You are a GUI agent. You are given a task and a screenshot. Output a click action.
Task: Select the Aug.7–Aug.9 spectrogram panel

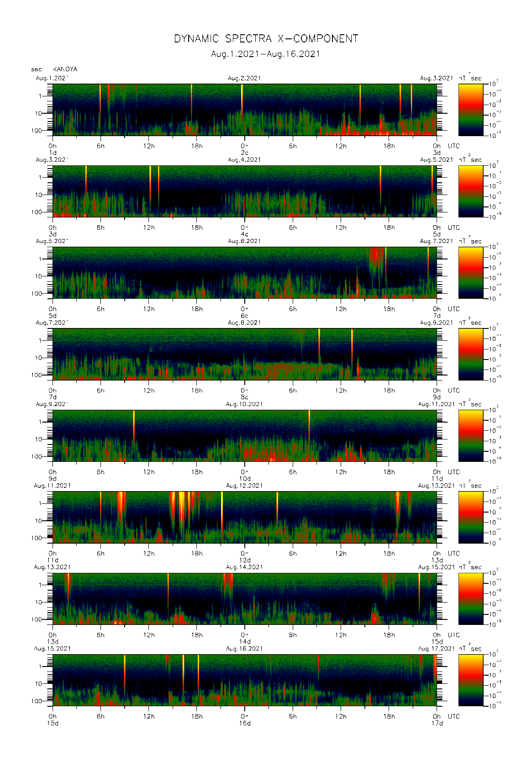[x=245, y=354]
